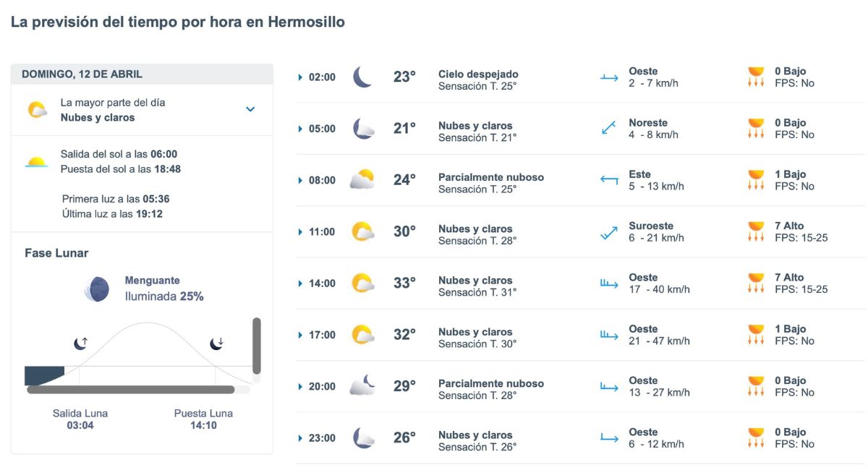868x470 pixels.
Task: Click the sun and clouds icon for 14:00
Action: 362,283
